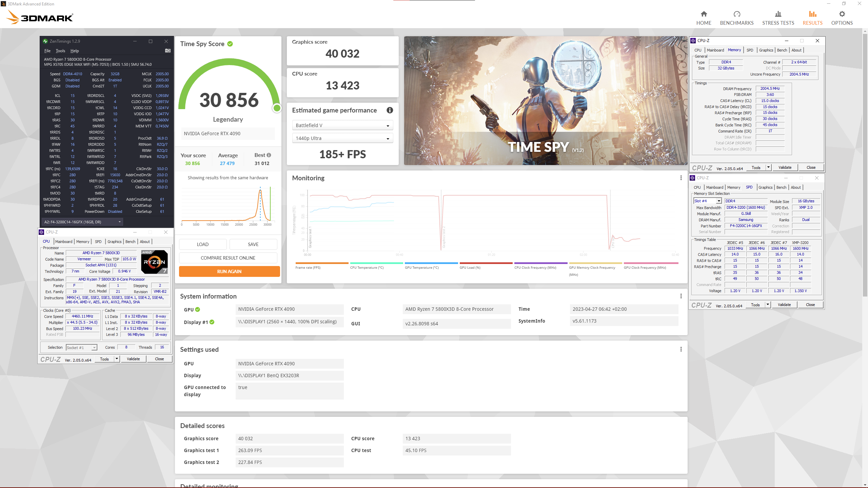Screen dimensions: 868x488
Task: Click the ZenTimings app icon in title bar
Action: pos(45,41)
